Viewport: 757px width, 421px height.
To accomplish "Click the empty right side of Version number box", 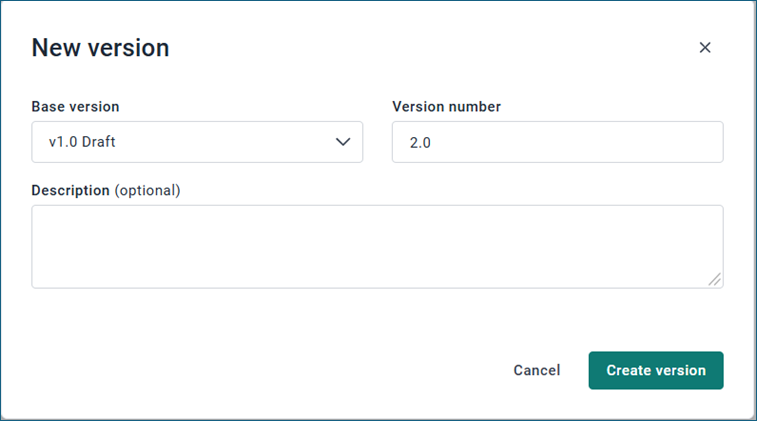I will 640,142.
